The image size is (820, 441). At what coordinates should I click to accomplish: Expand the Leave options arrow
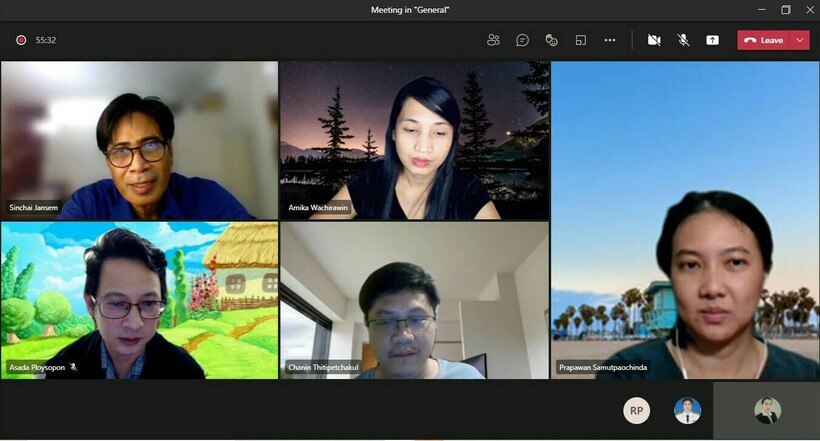pyautogui.click(x=800, y=40)
